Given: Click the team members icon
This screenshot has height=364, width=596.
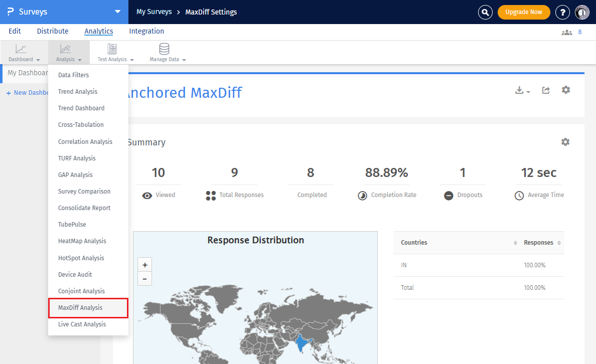Looking at the screenshot, I should 567,32.
